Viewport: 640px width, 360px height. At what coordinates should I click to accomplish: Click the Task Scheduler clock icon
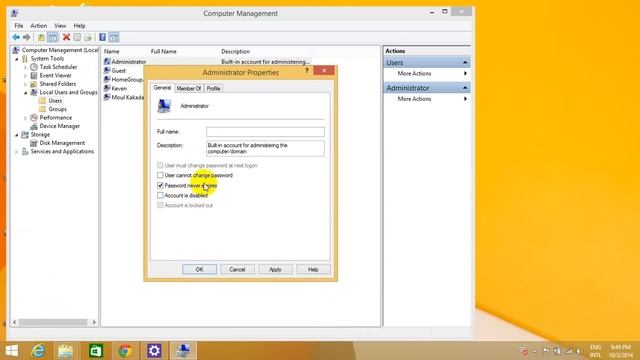(34, 67)
